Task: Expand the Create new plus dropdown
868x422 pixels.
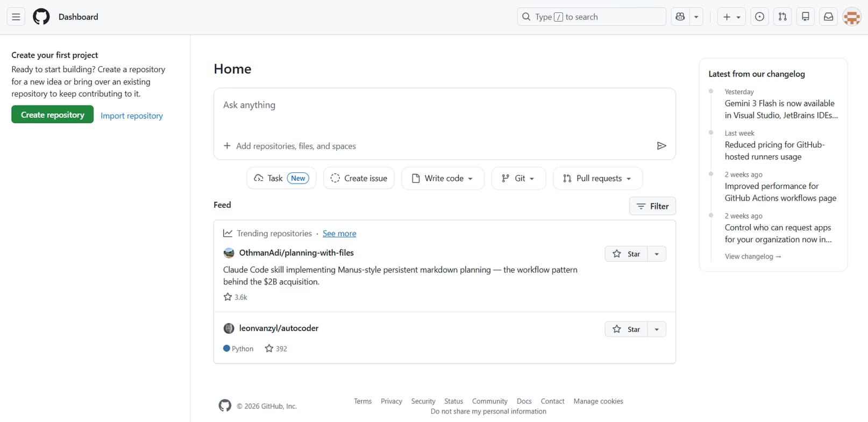Action: pyautogui.click(x=731, y=17)
